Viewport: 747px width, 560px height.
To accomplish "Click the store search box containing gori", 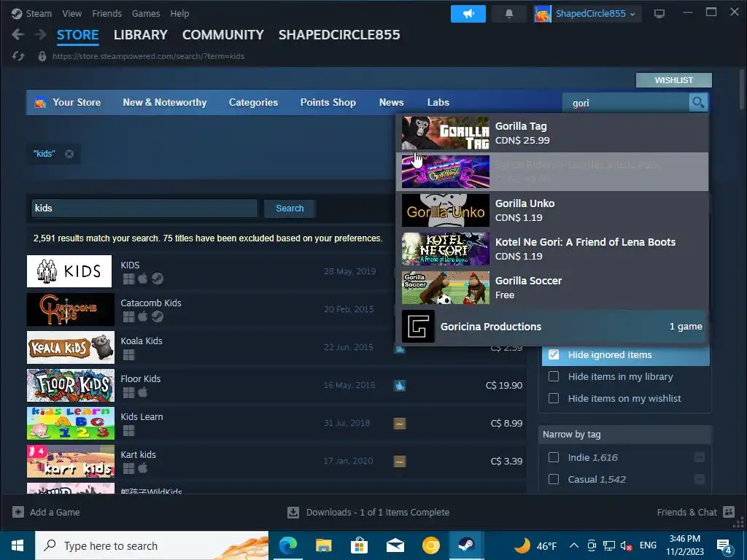I will (x=625, y=103).
